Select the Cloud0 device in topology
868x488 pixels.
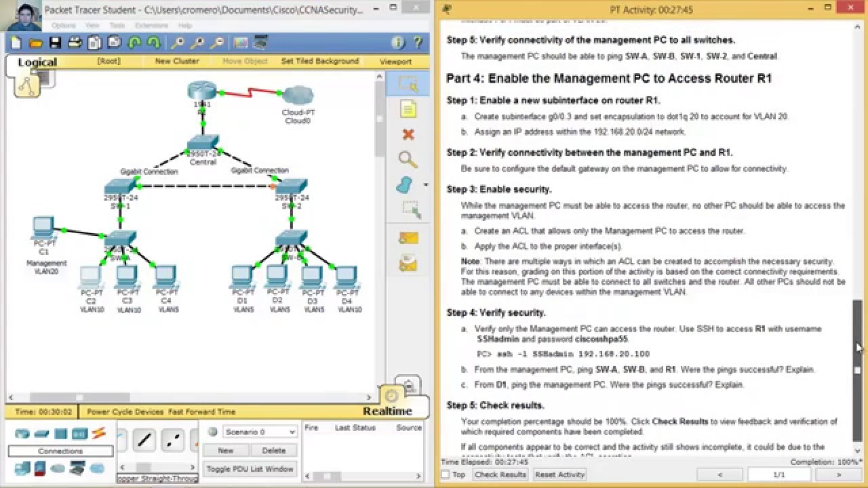[298, 96]
